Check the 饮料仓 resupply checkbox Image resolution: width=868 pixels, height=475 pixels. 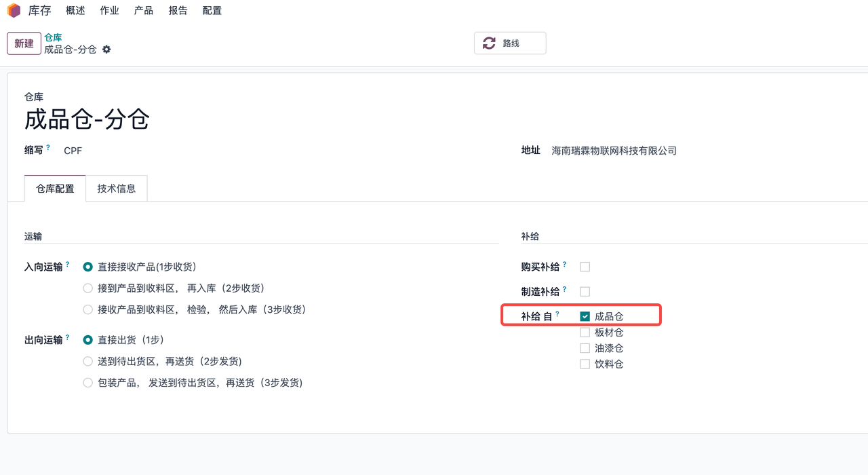point(585,364)
